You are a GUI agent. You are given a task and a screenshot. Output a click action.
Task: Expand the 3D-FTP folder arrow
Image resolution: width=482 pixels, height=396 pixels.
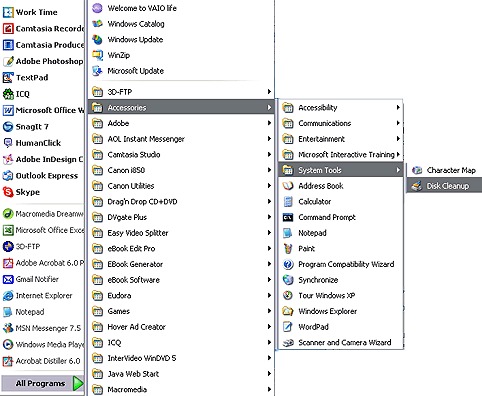click(269, 92)
